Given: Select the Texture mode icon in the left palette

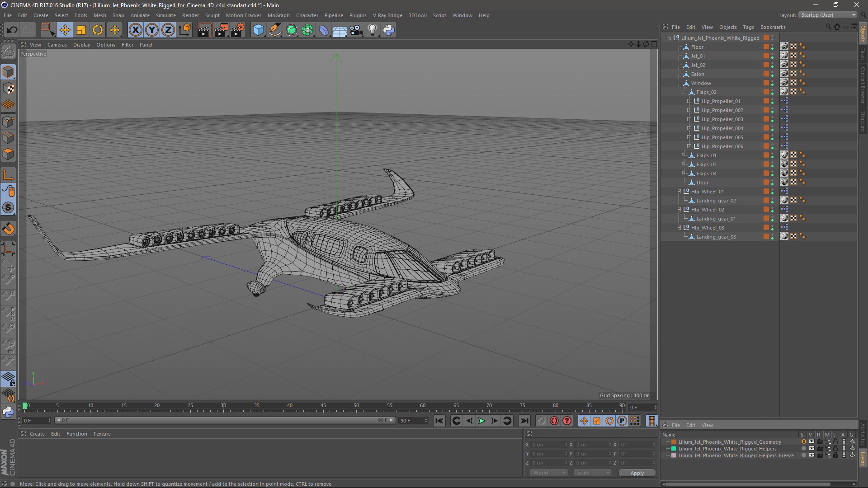Looking at the screenshot, I should click(8, 89).
